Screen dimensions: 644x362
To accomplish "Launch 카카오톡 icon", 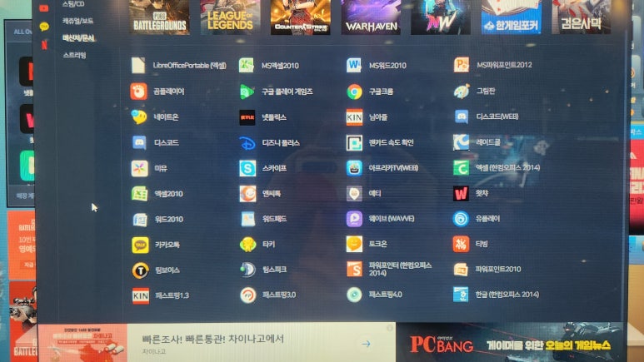I will click(x=140, y=245).
